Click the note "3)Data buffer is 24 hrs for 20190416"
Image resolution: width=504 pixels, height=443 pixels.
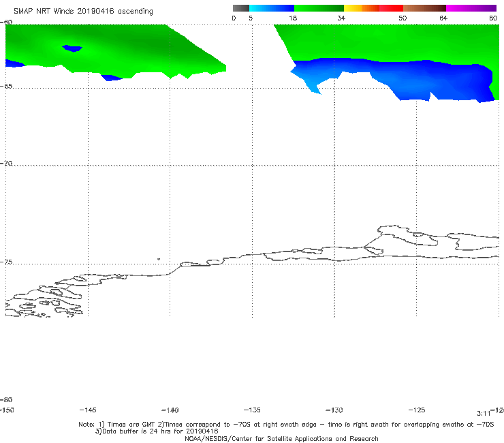point(157,431)
